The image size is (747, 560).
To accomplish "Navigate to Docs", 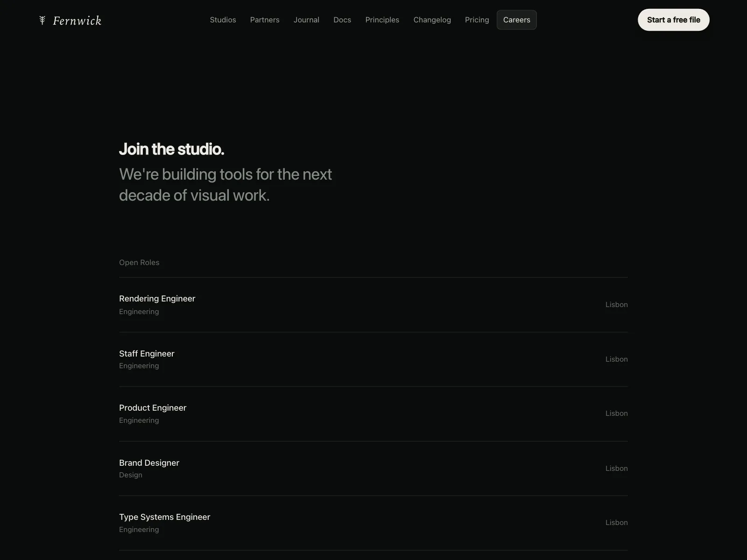I will (x=342, y=20).
